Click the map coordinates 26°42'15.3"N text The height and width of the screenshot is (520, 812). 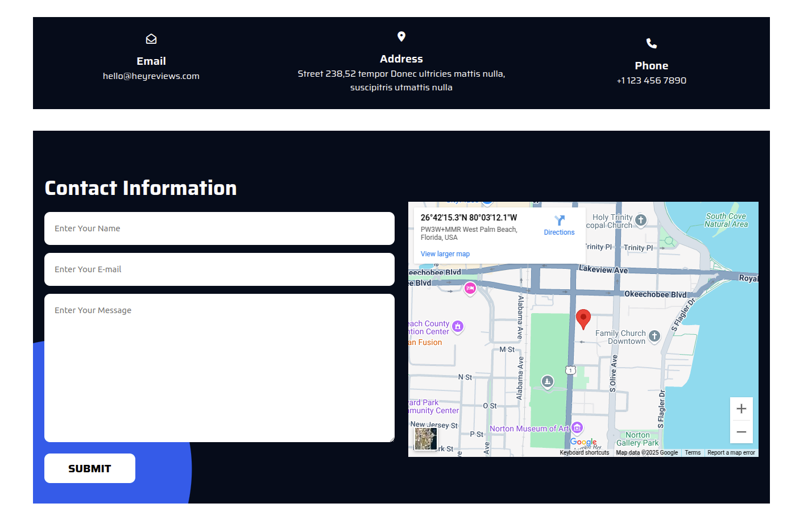469,218
